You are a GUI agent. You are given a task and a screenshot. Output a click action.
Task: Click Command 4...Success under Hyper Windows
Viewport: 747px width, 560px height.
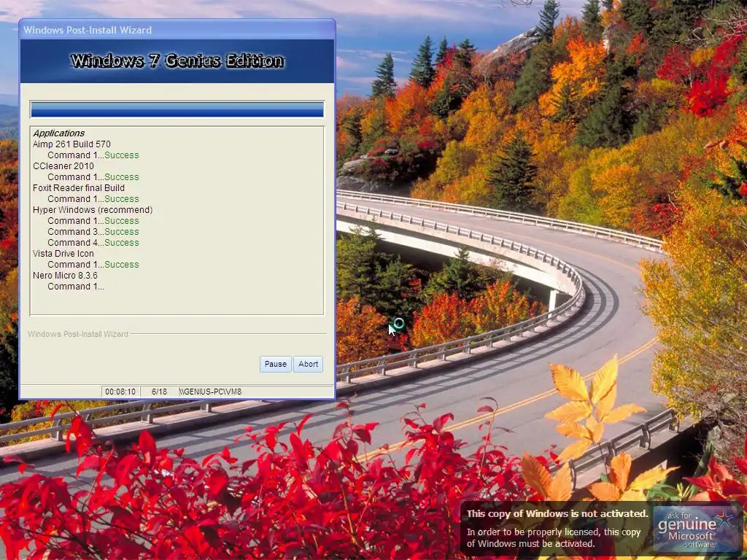click(93, 243)
